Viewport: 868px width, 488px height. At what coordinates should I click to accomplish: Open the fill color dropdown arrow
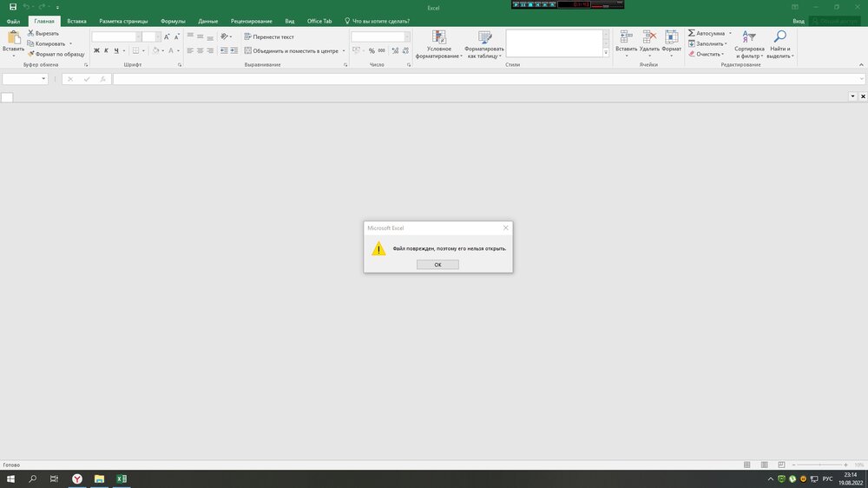[163, 51]
